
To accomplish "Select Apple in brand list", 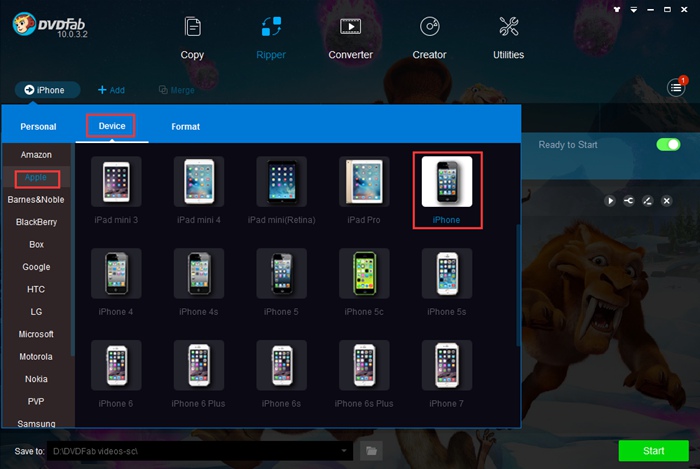I will click(36, 178).
